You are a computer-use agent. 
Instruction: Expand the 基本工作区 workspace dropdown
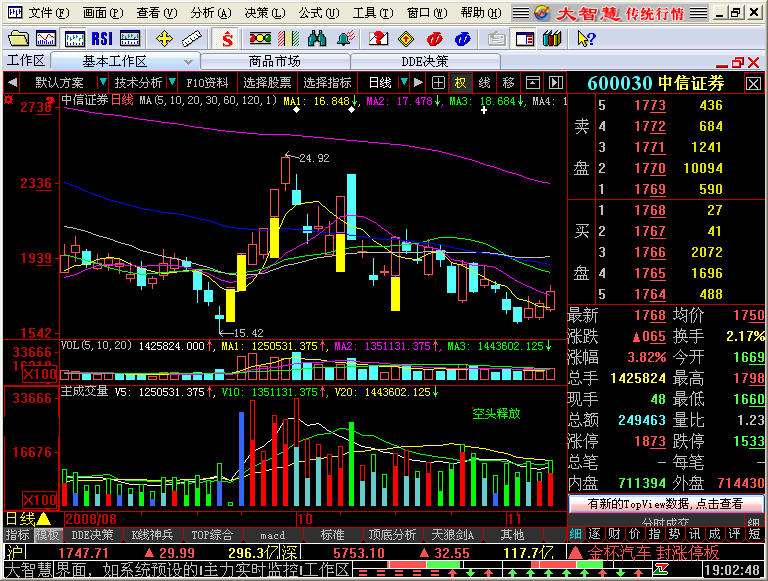[188, 62]
